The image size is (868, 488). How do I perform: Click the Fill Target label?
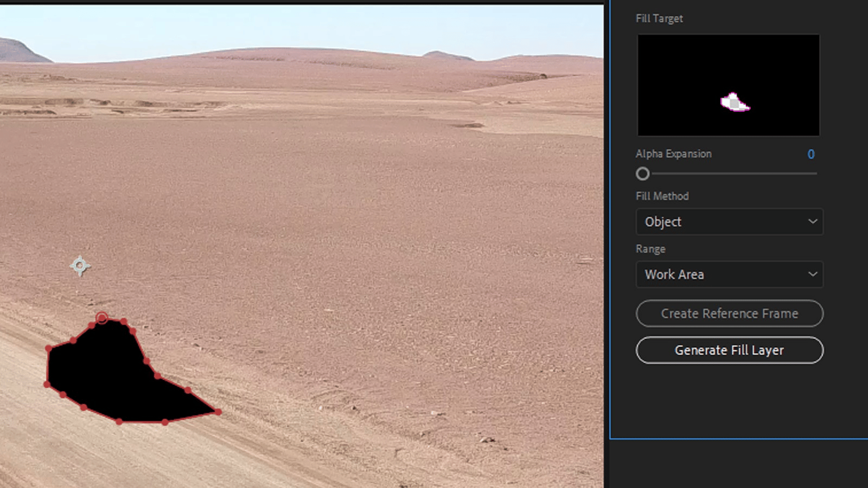[659, 18]
